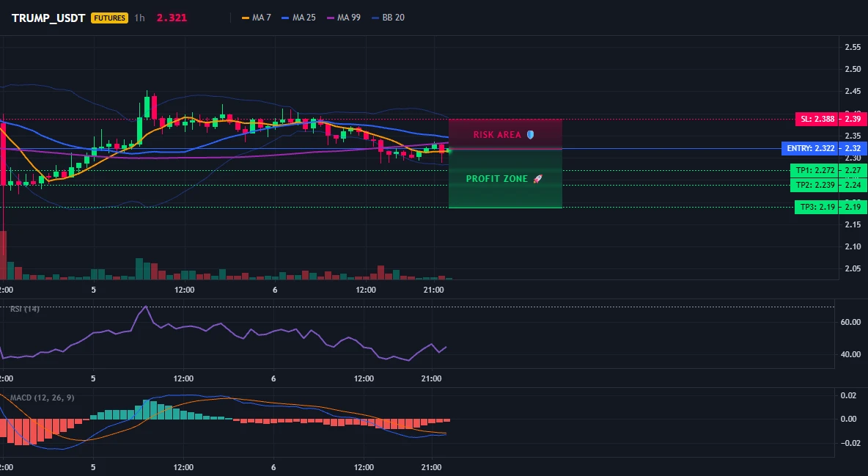Click the RISK AREA text
Image resolution: width=868 pixels, height=476 pixels.
coord(497,135)
